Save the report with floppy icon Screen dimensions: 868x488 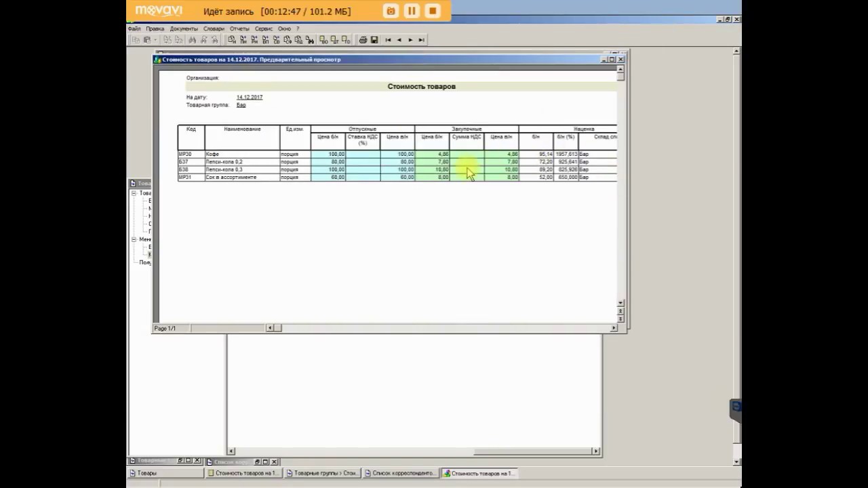374,40
